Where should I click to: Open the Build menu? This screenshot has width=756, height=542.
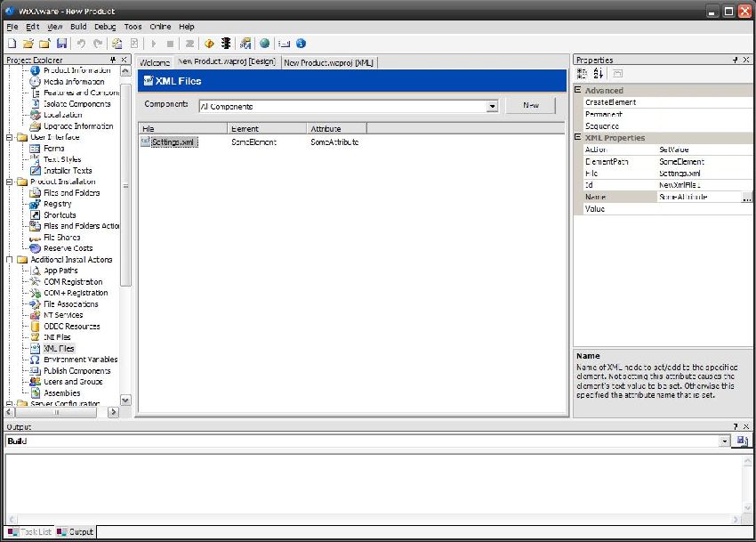78,27
